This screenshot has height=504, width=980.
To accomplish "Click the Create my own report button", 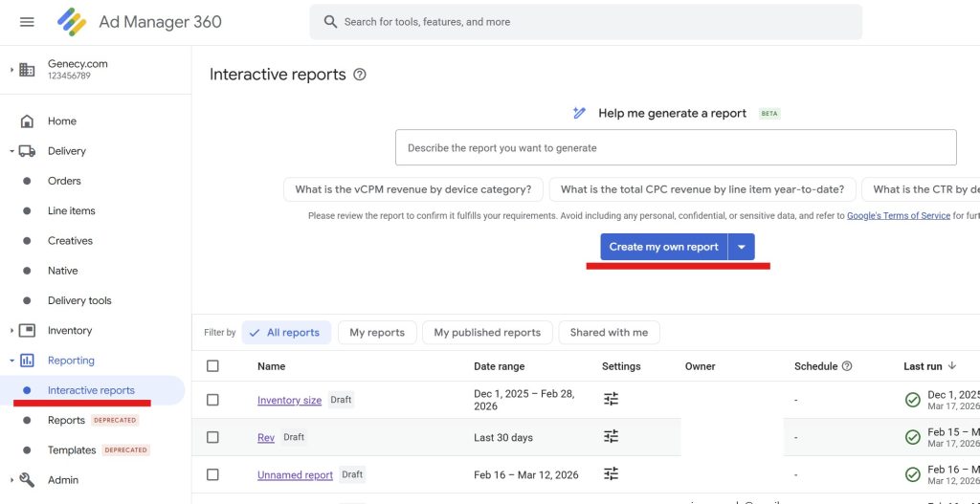I will point(663,247).
